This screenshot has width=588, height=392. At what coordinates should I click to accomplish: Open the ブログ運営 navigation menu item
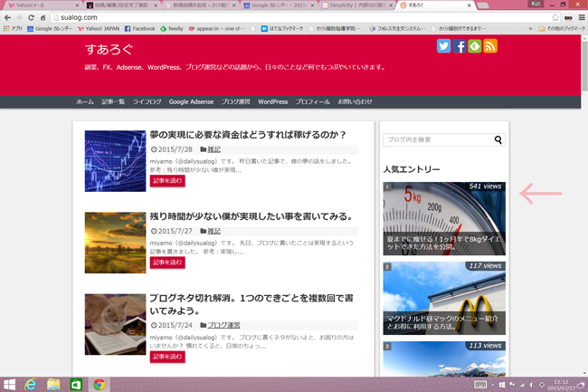coord(235,101)
